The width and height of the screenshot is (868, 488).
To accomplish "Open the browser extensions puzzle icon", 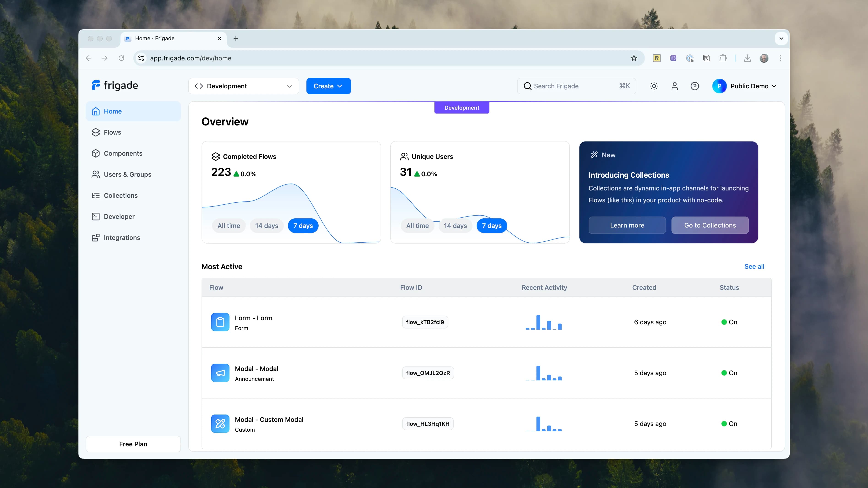I will 723,58.
